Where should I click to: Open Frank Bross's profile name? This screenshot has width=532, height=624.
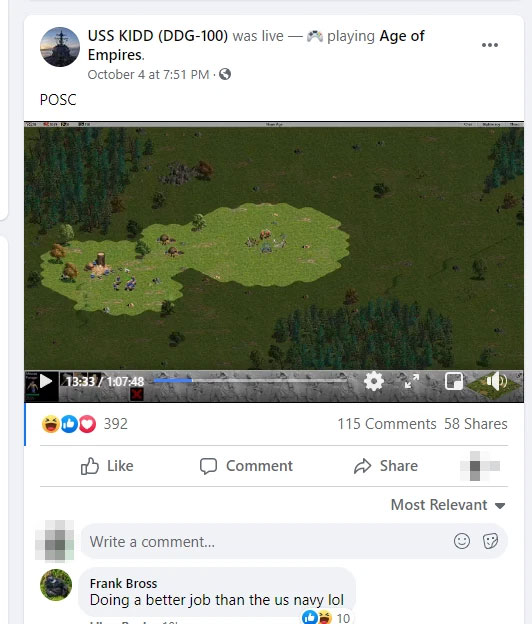coord(123,583)
